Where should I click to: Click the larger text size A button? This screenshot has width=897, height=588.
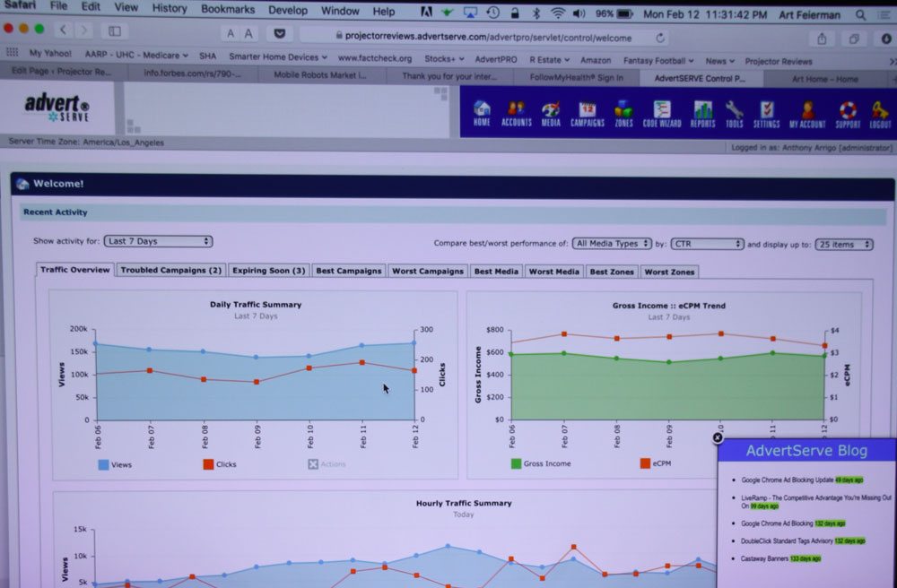tap(248, 34)
